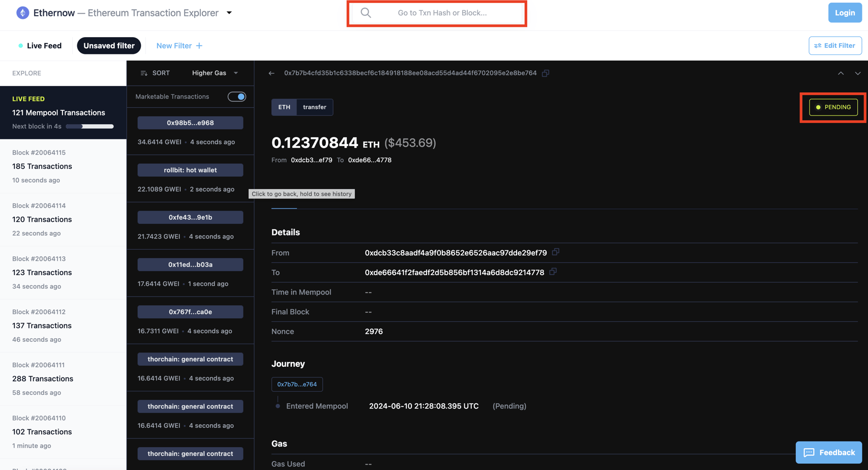Click the PENDING status indicator dot
868x470 pixels.
click(818, 107)
